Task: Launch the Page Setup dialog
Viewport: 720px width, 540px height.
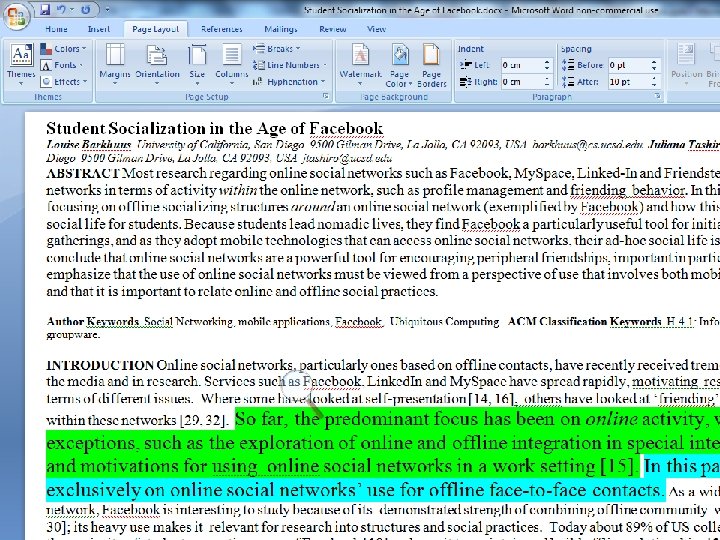Action: [326, 96]
